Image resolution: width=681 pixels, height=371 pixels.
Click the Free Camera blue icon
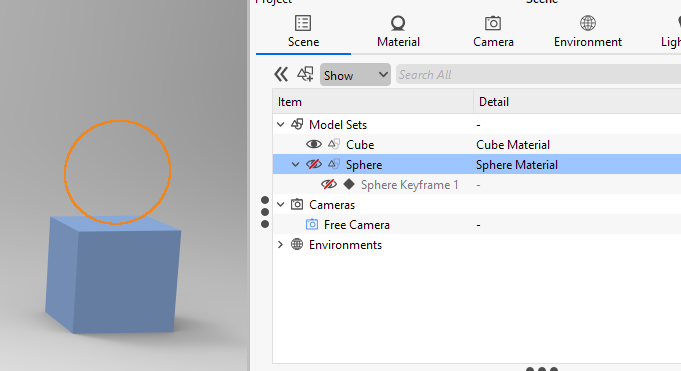(312, 224)
